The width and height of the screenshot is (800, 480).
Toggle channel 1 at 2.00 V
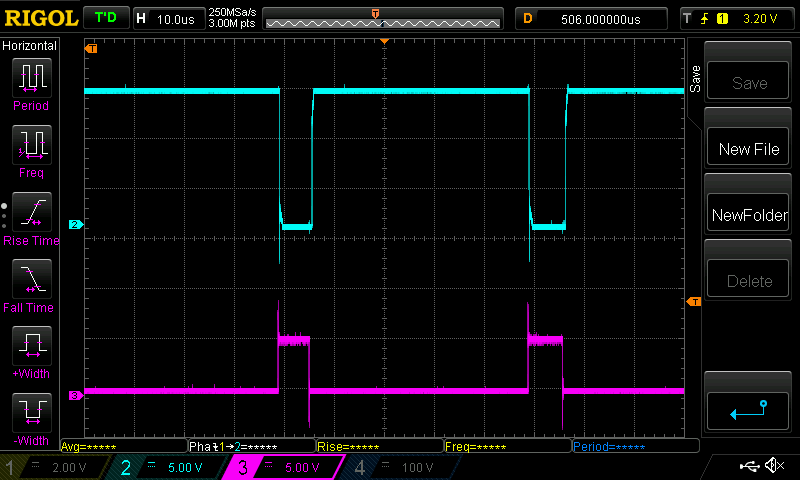55,467
